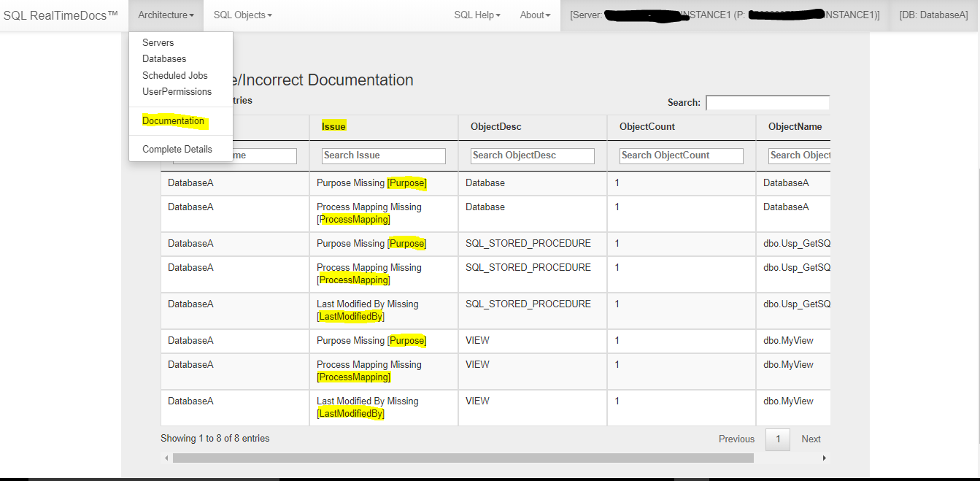Expand the SQL Objects dropdown
980x481 pixels.
point(242,15)
